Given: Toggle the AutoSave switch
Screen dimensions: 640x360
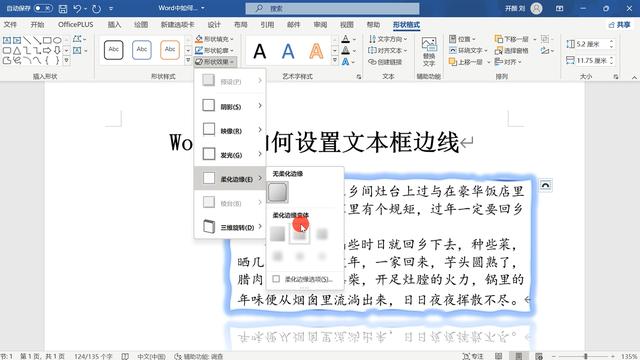Looking at the screenshot, I should [43, 8].
